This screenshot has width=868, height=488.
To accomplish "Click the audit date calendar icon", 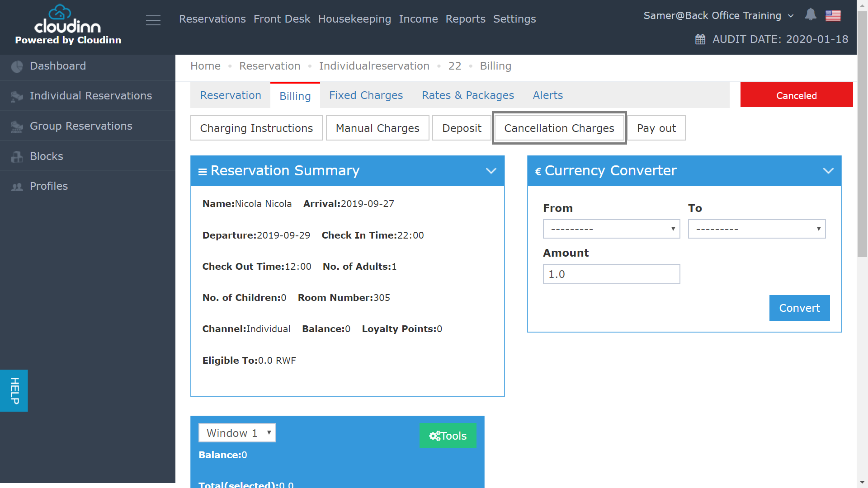I will click(700, 39).
